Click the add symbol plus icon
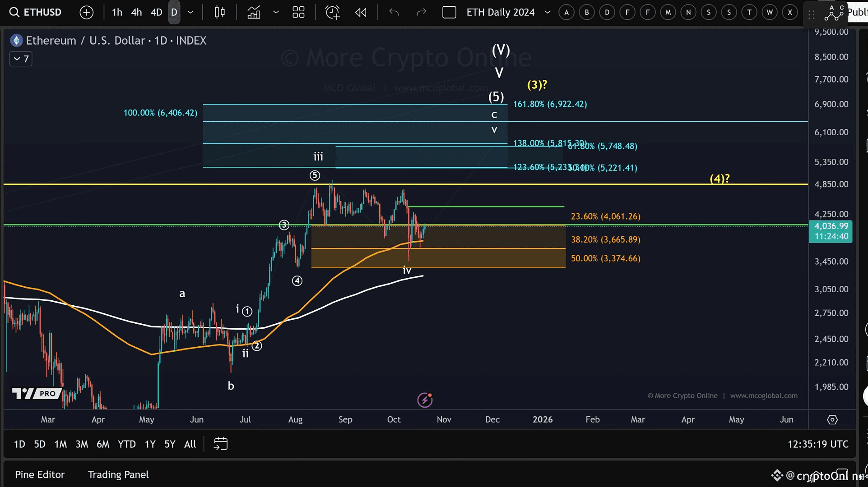The height and width of the screenshot is (487, 868). click(x=86, y=12)
